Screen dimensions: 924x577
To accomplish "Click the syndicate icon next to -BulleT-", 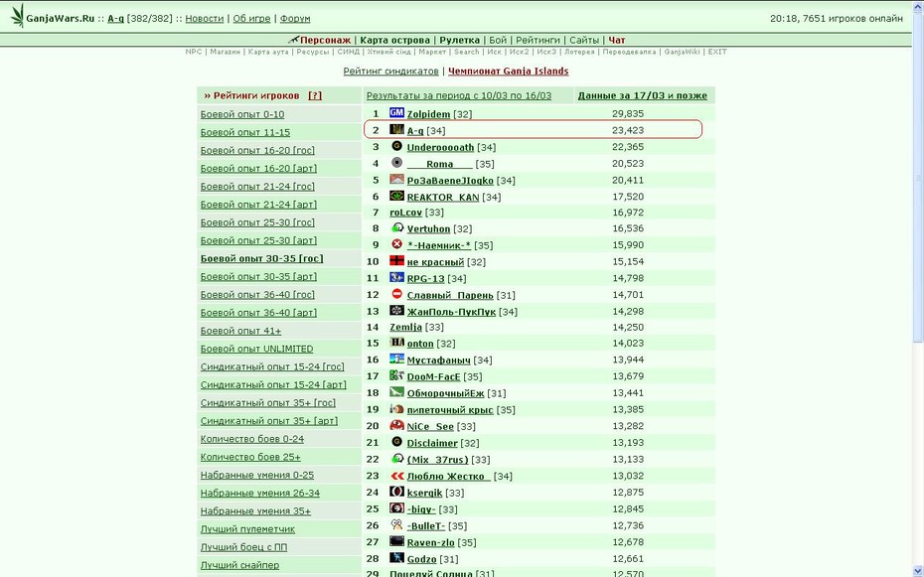I will point(396,524).
